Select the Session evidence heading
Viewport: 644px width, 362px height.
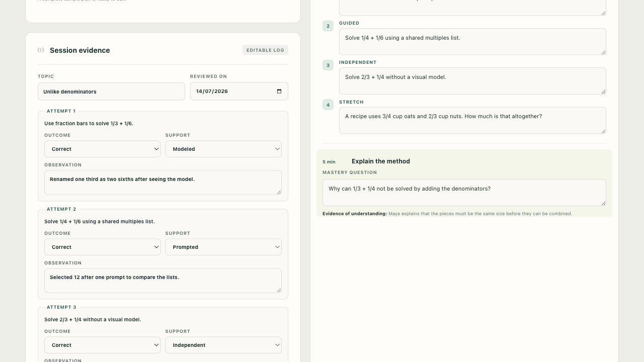[x=79, y=50]
